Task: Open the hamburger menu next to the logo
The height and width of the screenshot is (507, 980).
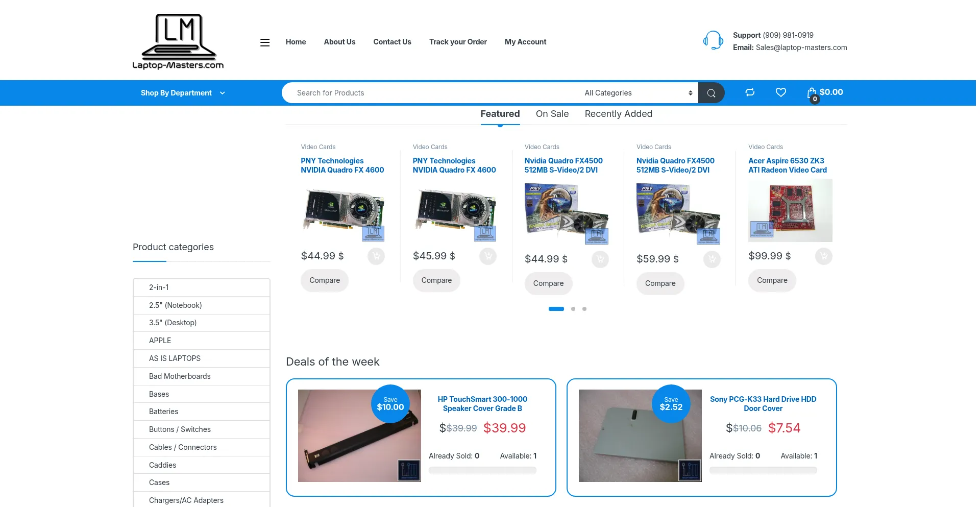Action: tap(265, 42)
